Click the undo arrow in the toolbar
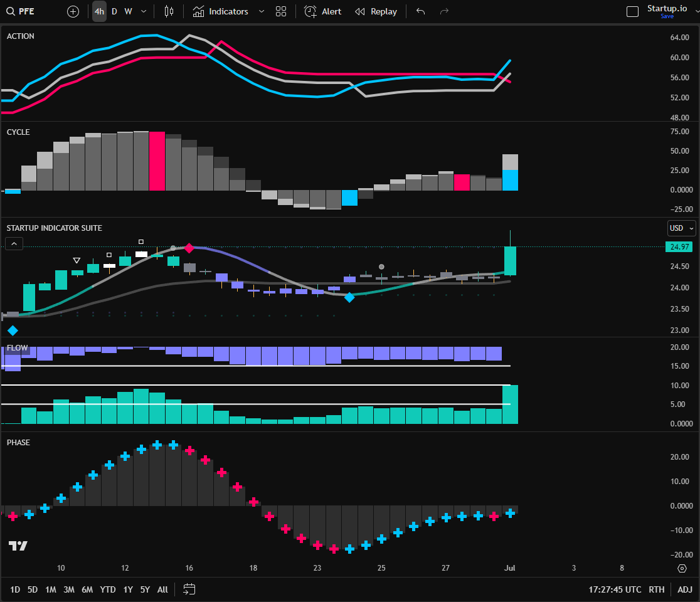 coord(420,11)
